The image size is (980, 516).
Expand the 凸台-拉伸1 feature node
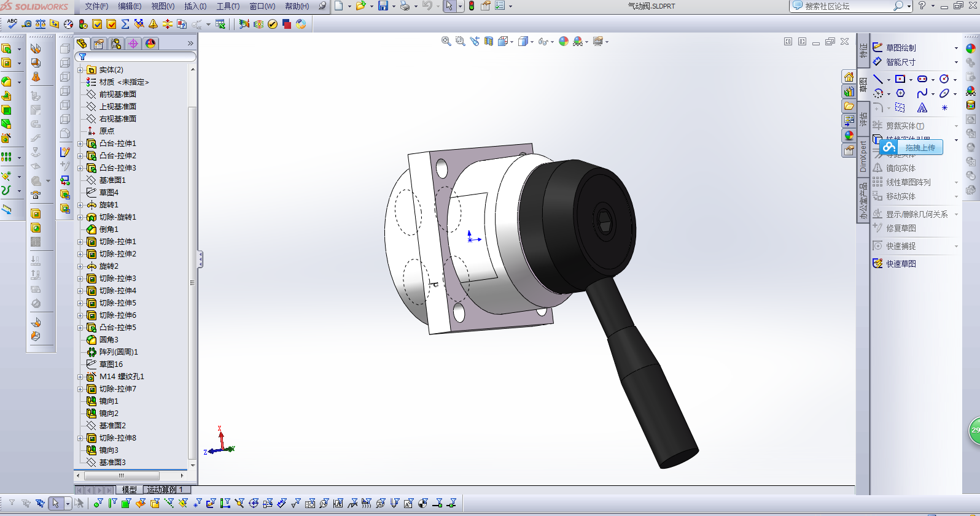tap(80, 144)
